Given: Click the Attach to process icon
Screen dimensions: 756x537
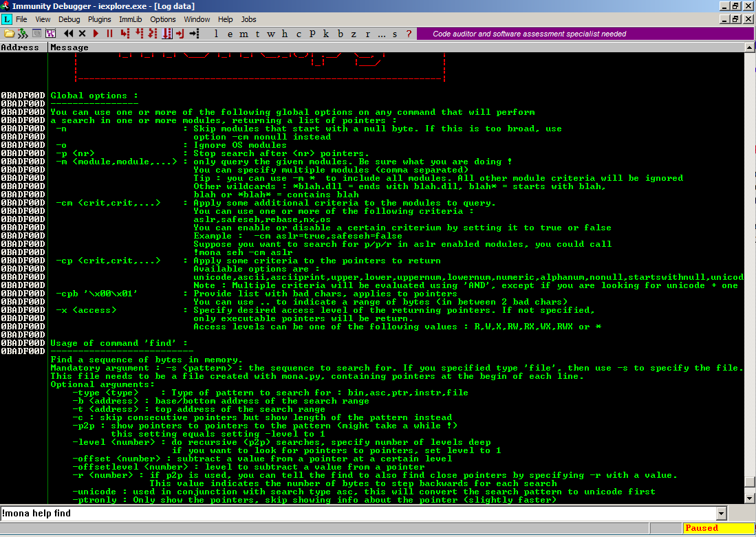Looking at the screenshot, I should (23, 34).
